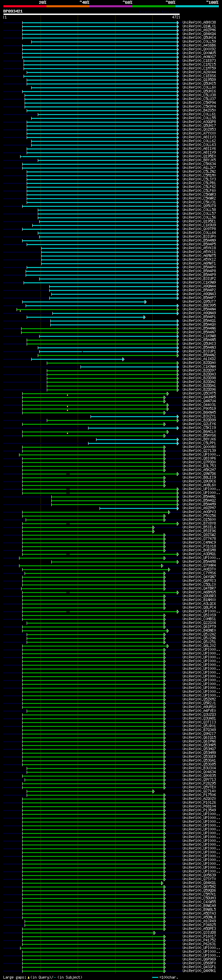Click the UniRef100_A4S6B6 label
222x980 pixels.
pos(199,45)
